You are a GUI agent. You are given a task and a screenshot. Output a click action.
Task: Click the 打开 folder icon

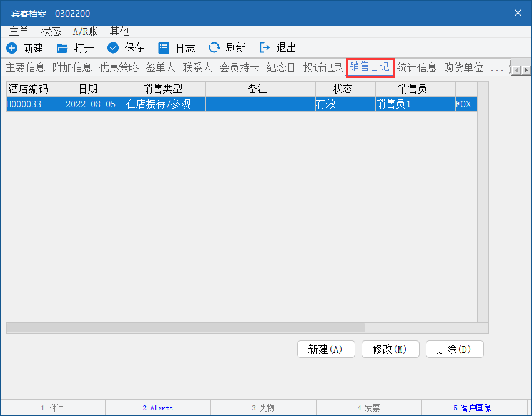[x=62, y=48]
